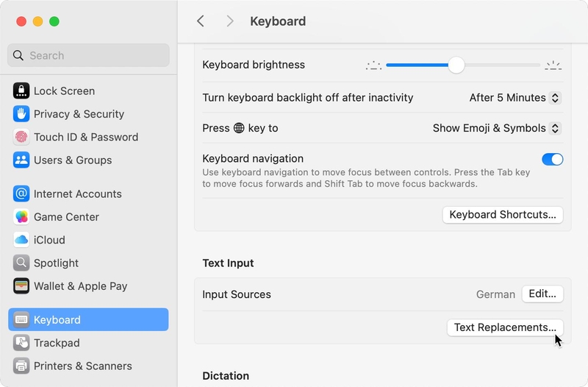588x387 pixels.
Task: Click the Search field in sidebar
Action: [88, 55]
